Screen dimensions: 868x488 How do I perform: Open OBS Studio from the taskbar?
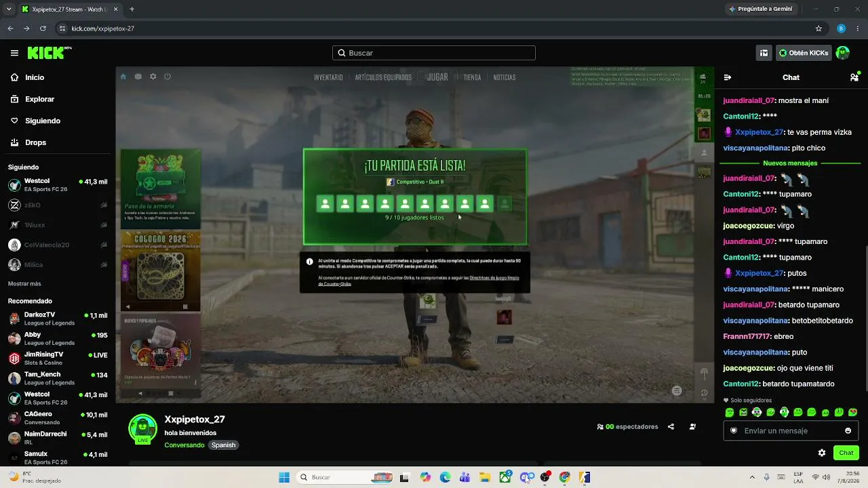point(545,477)
